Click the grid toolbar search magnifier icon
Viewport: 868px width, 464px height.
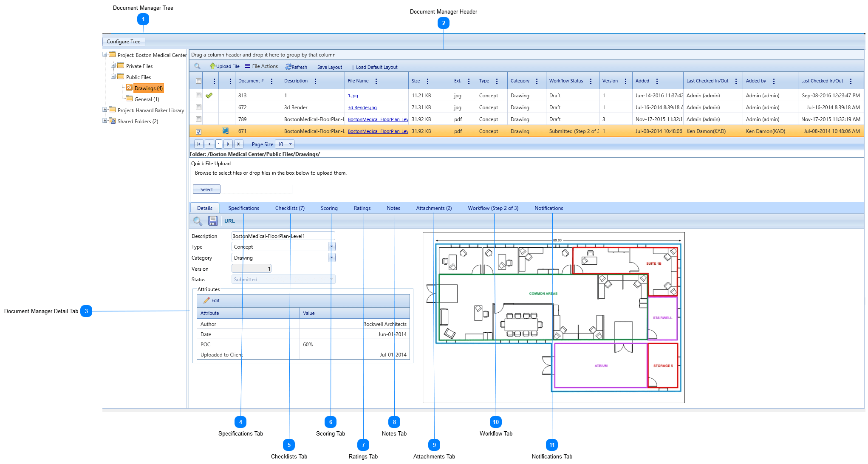point(197,66)
